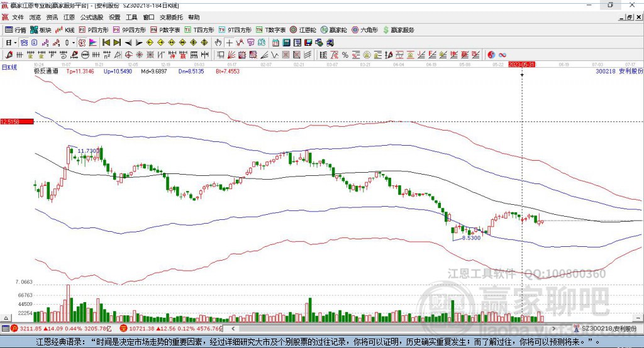Switch to K线 chart view
Image resolution: width=644 pixels, height=348 pixels.
65,30
